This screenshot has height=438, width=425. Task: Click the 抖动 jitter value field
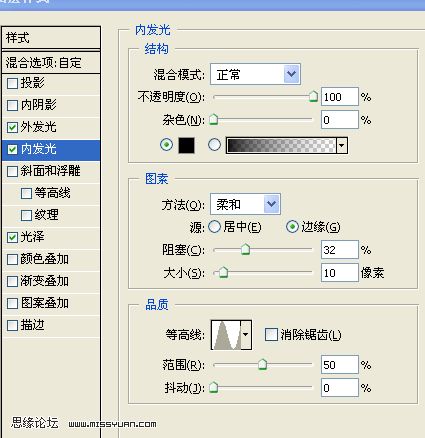click(x=340, y=388)
